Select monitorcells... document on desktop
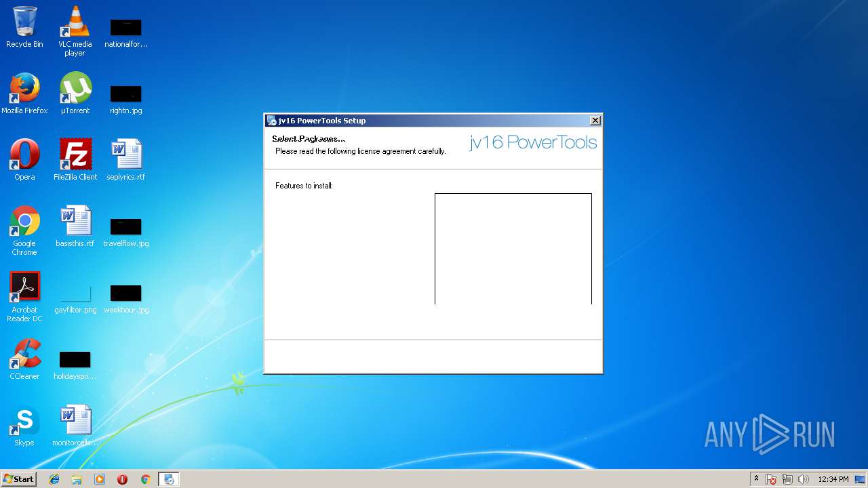The image size is (868, 488). 75,426
